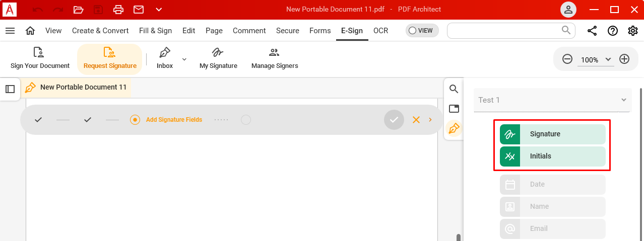
Task: Open the Edit tab
Action: click(x=188, y=31)
